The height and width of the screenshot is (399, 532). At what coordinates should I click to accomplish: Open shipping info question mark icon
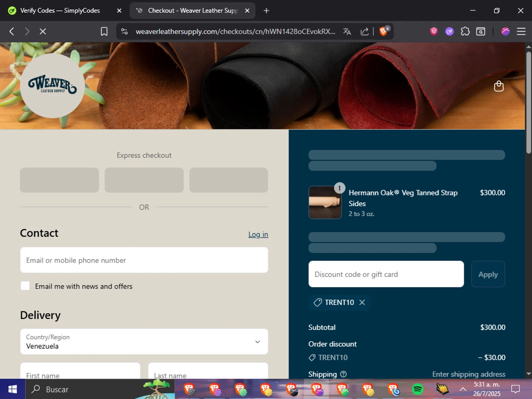343,374
